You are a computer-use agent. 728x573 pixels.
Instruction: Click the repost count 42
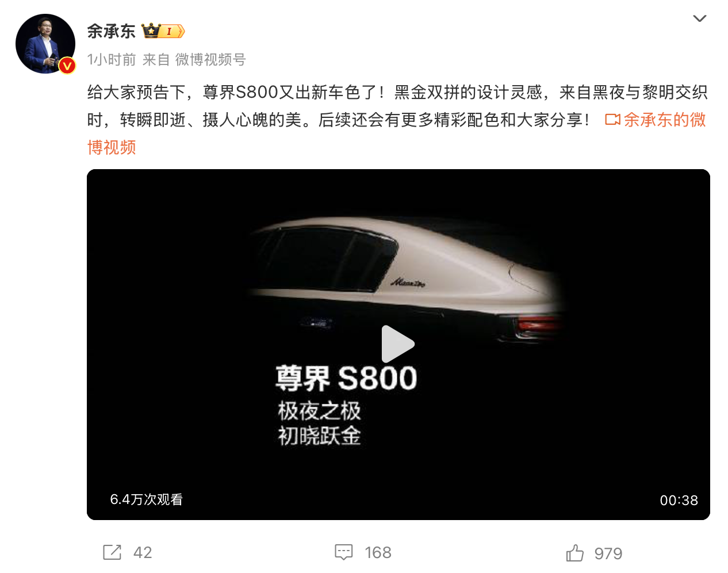[143, 553]
